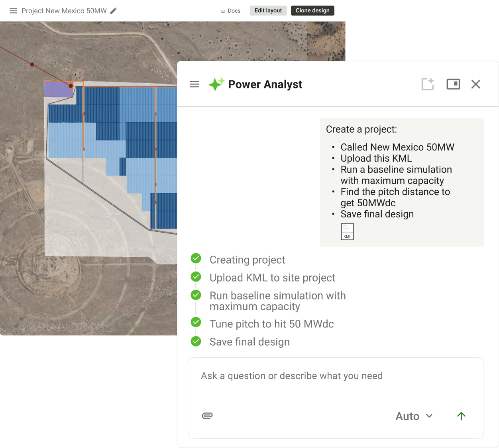Viewport: 499px width, 448px height.
Task: Select 'Tune pitch to hit 50 MWdc' step
Action: point(272,324)
